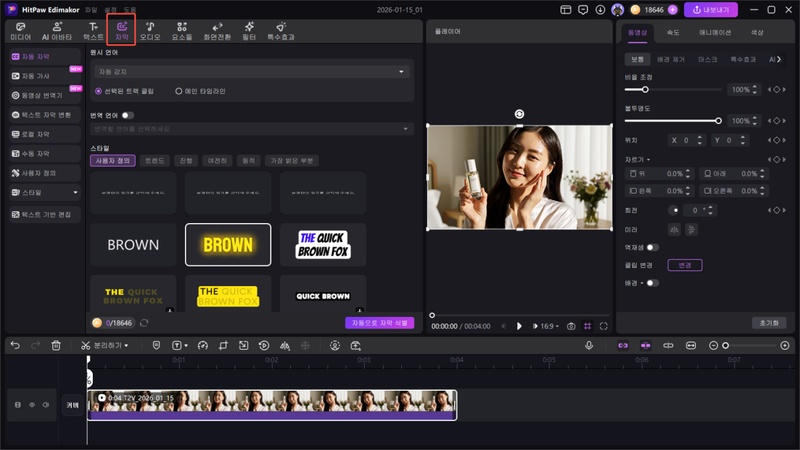
Task: Click the mirror flip icon in timeline toolbar
Action: pyautogui.click(x=285, y=345)
